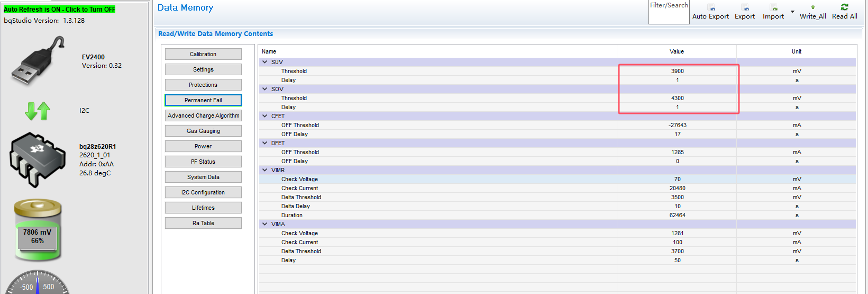
Task: Click the current gauge dial
Action: point(38,282)
